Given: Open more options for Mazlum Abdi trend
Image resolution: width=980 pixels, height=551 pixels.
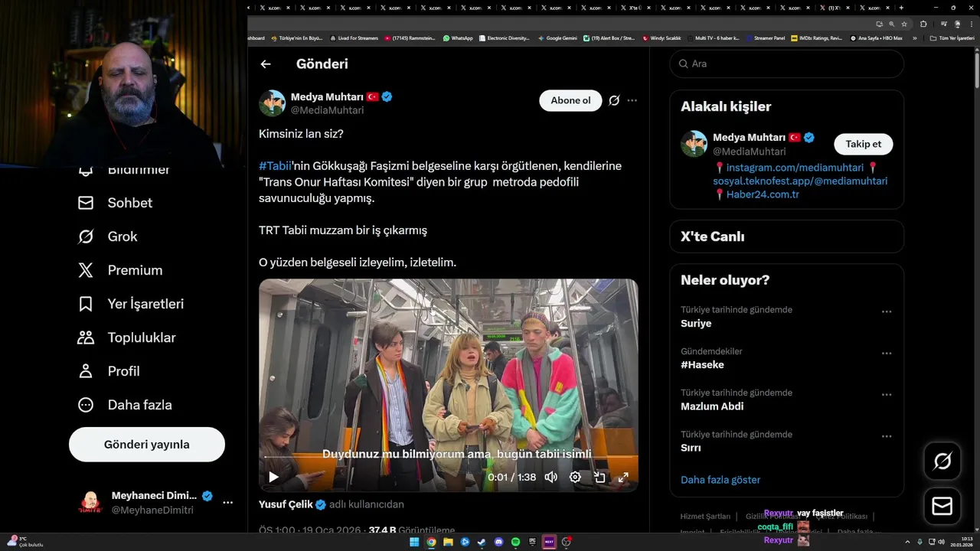Looking at the screenshot, I should [887, 395].
